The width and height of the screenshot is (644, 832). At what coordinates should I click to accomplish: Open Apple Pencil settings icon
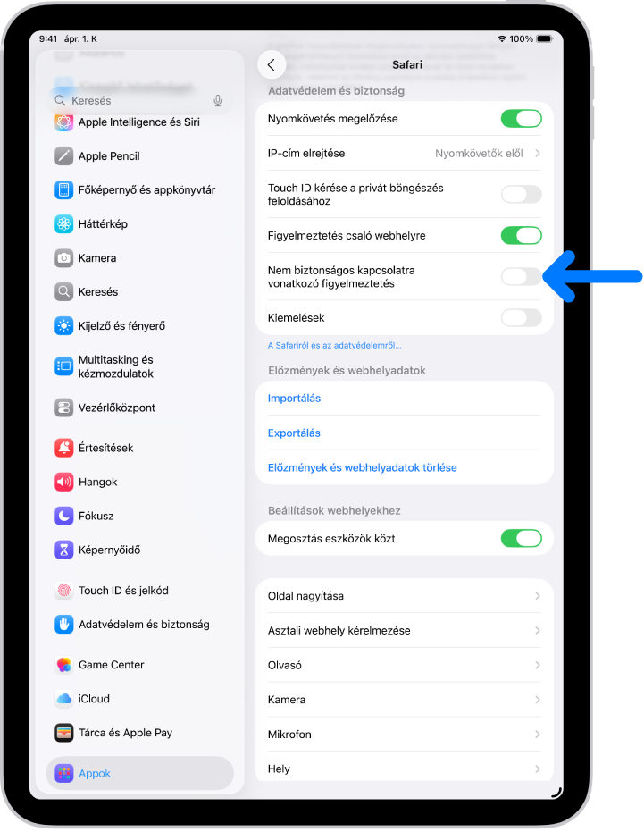tap(63, 156)
